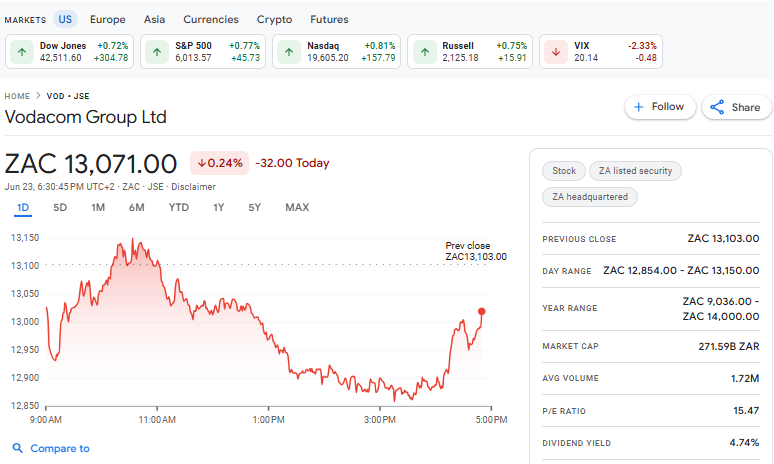The height and width of the screenshot is (464, 774).
Task: Open the S&P 500 index card
Action: pyautogui.click(x=203, y=51)
